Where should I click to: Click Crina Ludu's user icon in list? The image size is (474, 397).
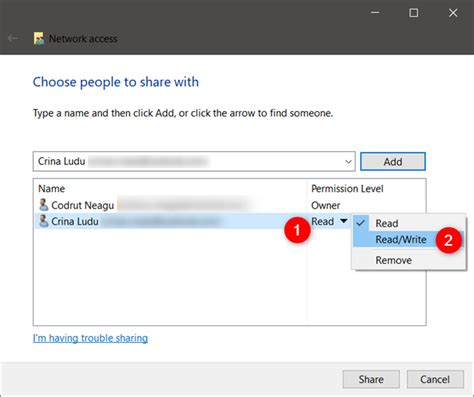43,221
